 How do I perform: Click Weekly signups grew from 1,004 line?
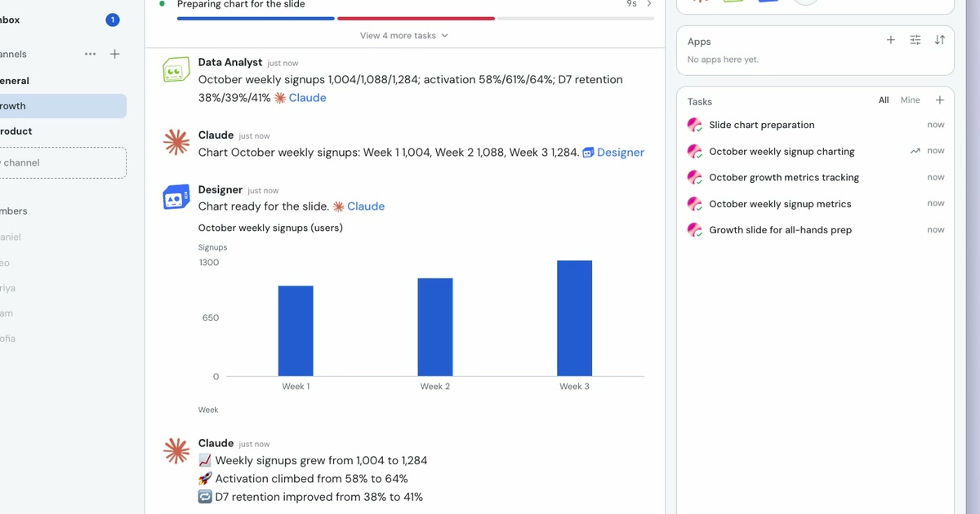pos(313,460)
